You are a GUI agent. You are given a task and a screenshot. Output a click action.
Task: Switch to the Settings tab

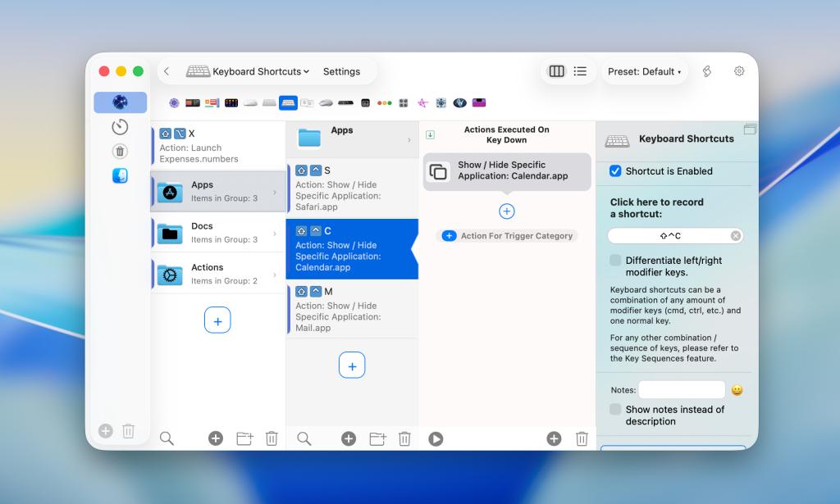point(341,71)
